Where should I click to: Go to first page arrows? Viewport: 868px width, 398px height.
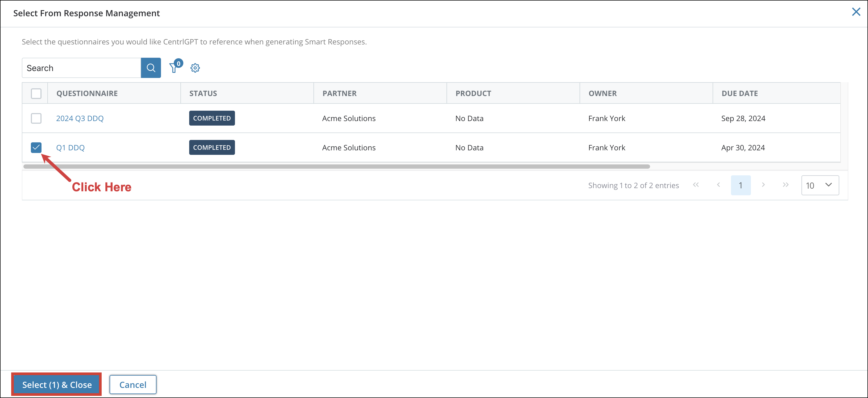tap(696, 185)
